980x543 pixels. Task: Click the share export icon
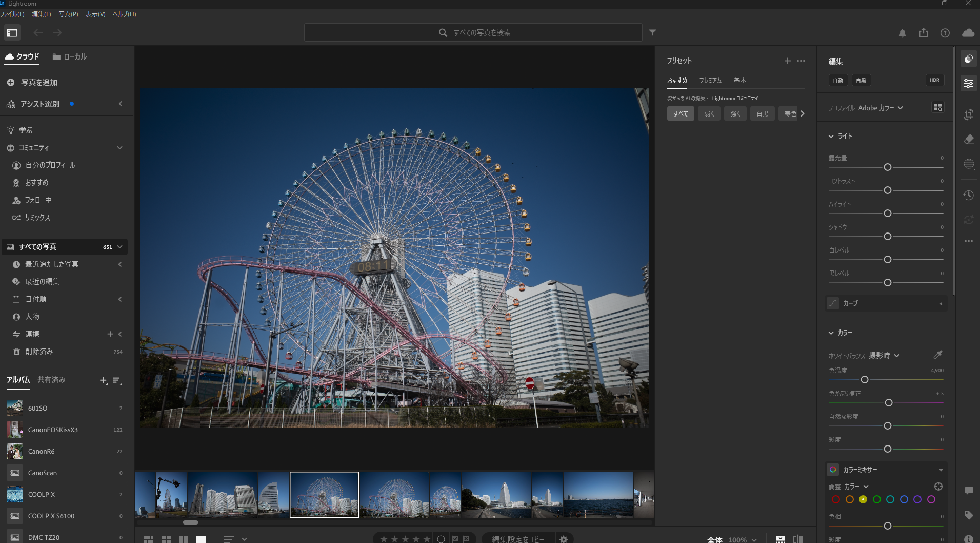[923, 33]
